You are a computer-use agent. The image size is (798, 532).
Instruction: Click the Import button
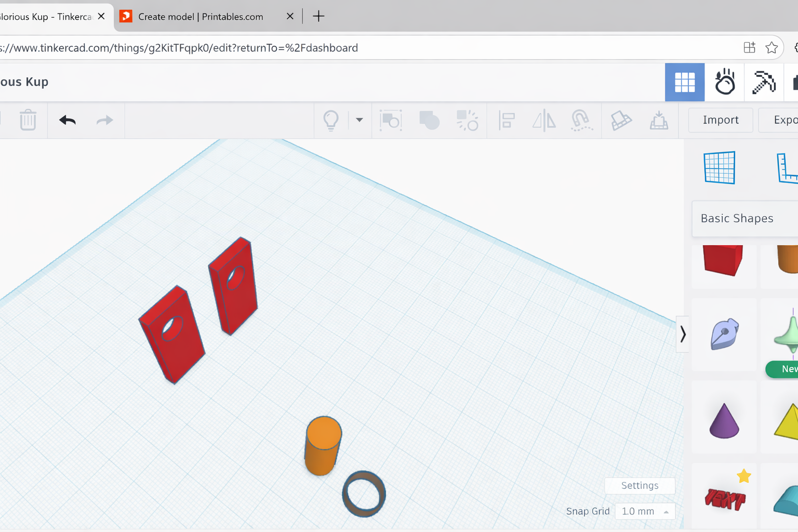[721, 120]
